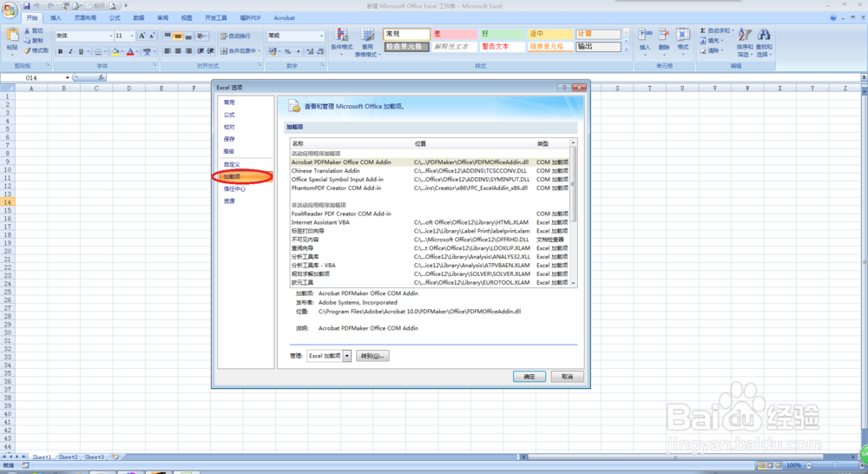Cut selection with the 剪切 button
Screen dimensions: 868x474
click(x=34, y=31)
